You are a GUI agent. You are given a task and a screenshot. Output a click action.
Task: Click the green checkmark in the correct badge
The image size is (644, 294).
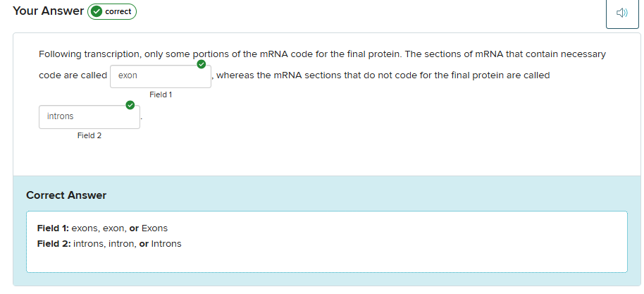point(96,12)
